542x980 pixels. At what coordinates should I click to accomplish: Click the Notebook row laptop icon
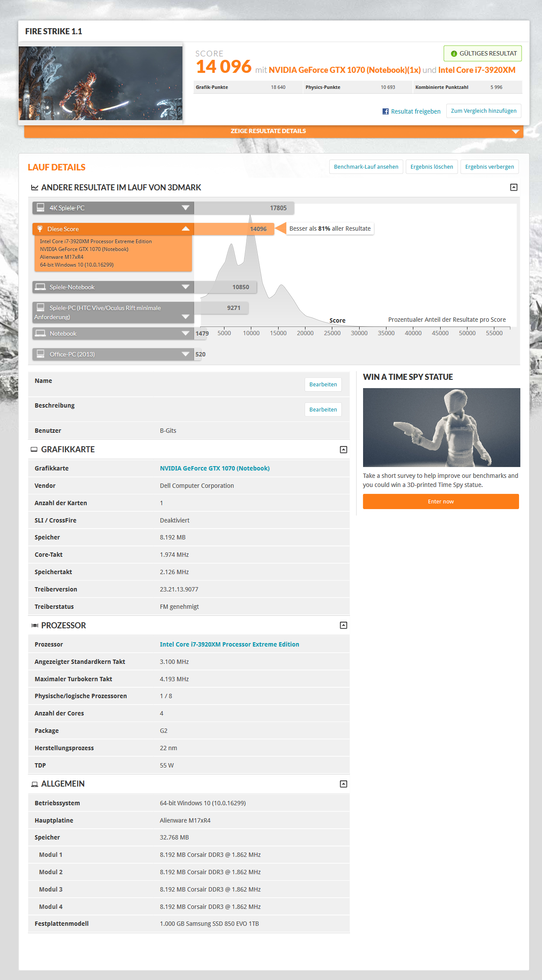tap(40, 333)
